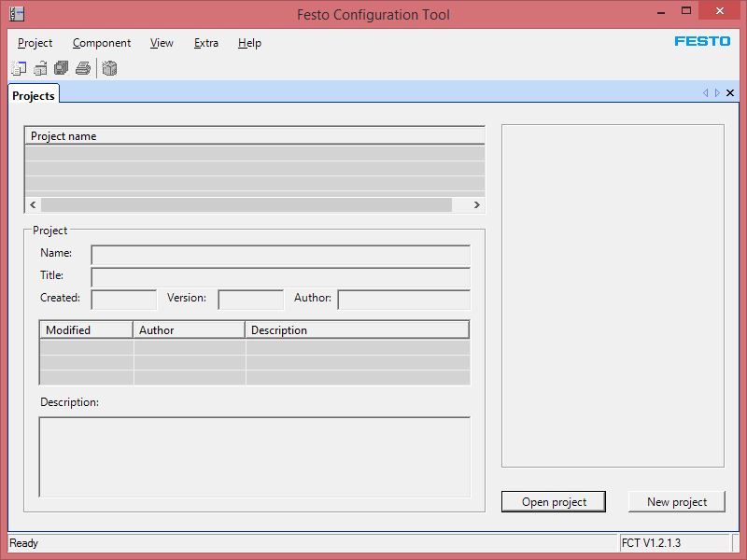Image resolution: width=747 pixels, height=560 pixels.
Task: Click the Print toolbar icon
Action: point(83,68)
